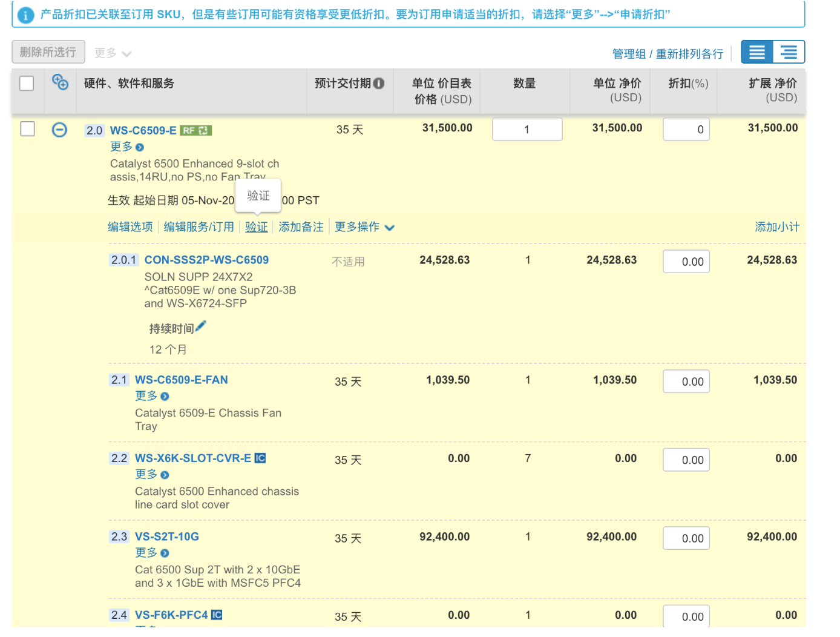Toggle the select-all checkbox in table header
This screenshot has width=840, height=637.
[27, 84]
